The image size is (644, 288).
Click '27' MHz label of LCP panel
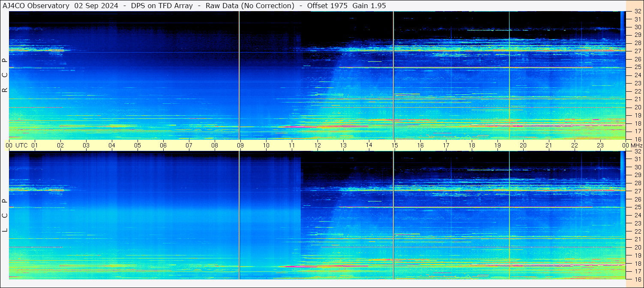(638, 191)
